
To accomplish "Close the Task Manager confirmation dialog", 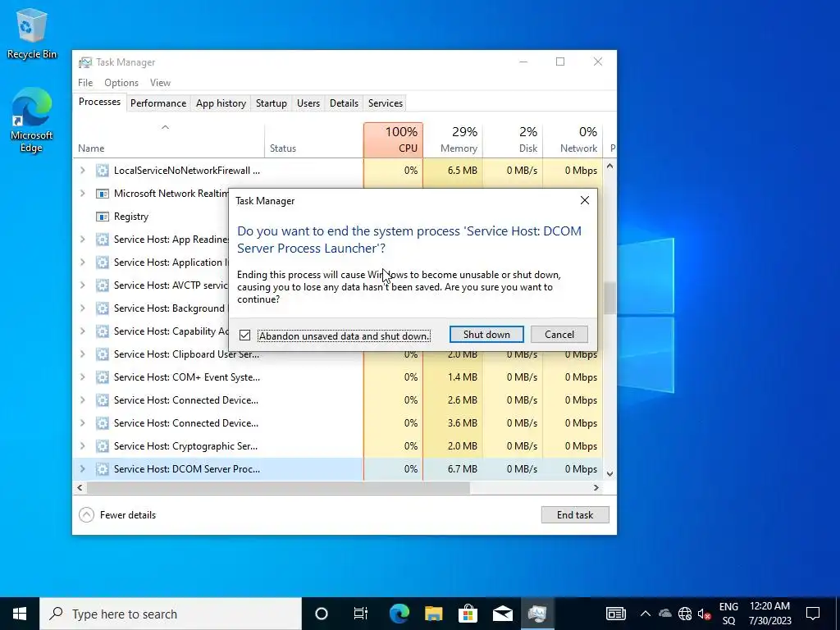I will [x=584, y=200].
